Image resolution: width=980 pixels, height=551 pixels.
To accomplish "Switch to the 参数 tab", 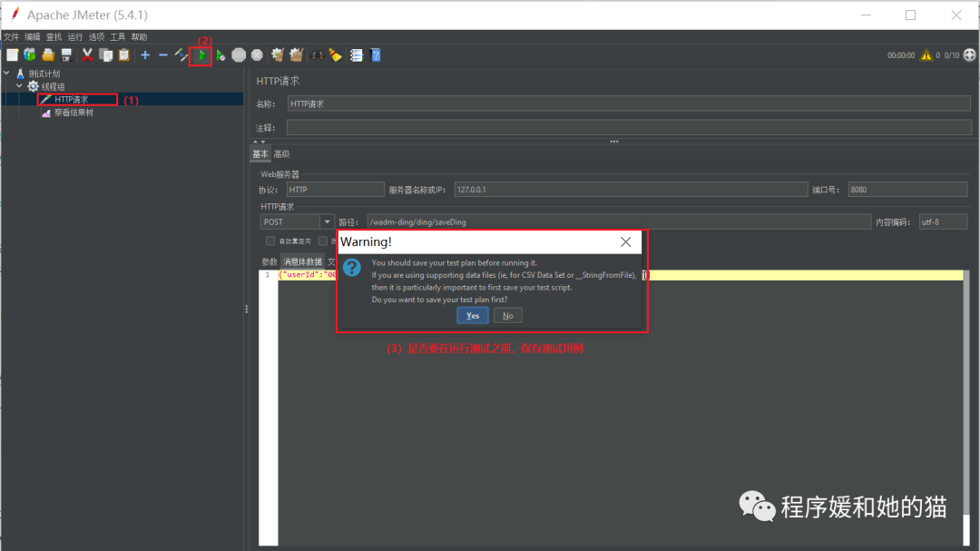I will pyautogui.click(x=269, y=262).
